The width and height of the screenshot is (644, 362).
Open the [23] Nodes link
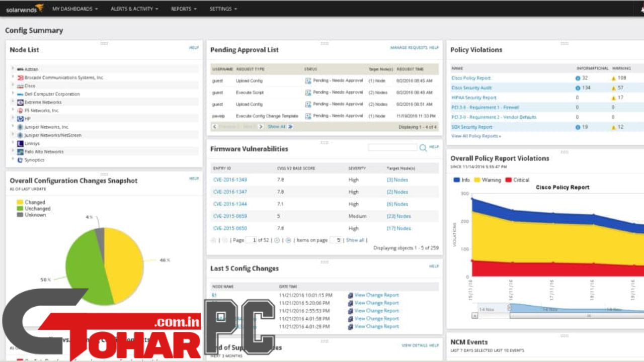click(398, 216)
